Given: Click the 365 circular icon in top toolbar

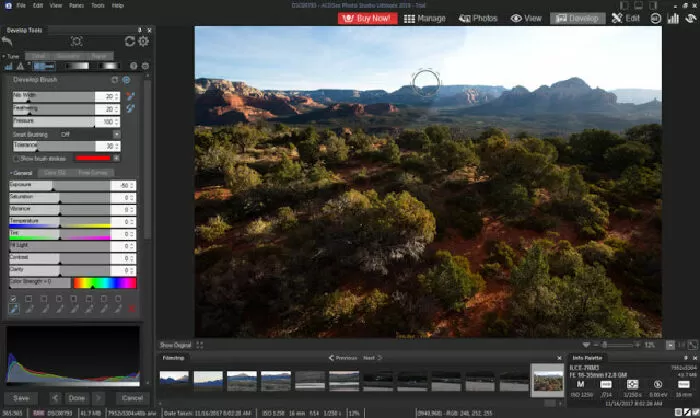Looking at the screenshot, I should [x=656, y=18].
